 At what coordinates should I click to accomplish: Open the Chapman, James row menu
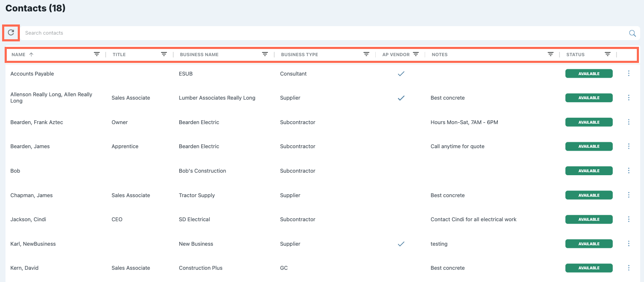point(629,195)
